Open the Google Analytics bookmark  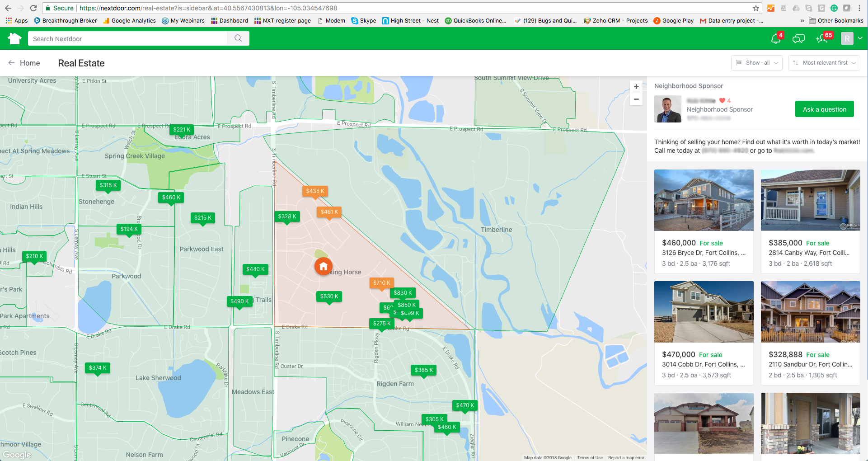(130, 21)
